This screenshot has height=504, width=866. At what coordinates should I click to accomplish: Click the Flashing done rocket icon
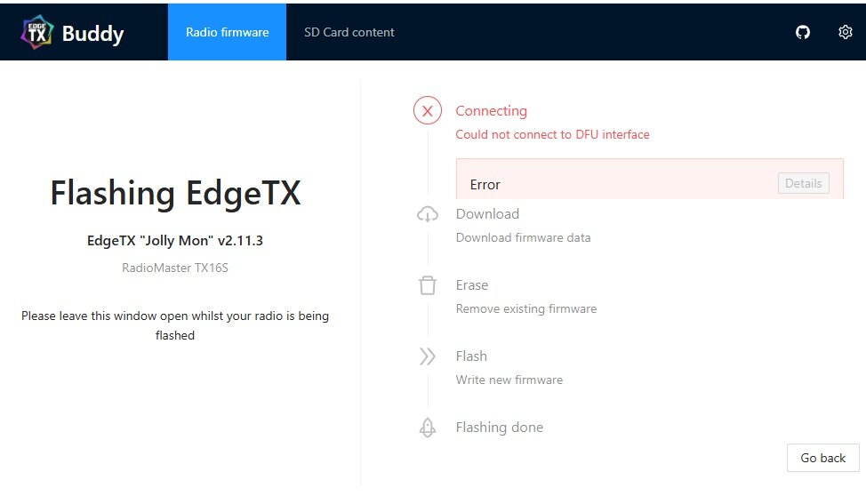click(428, 428)
